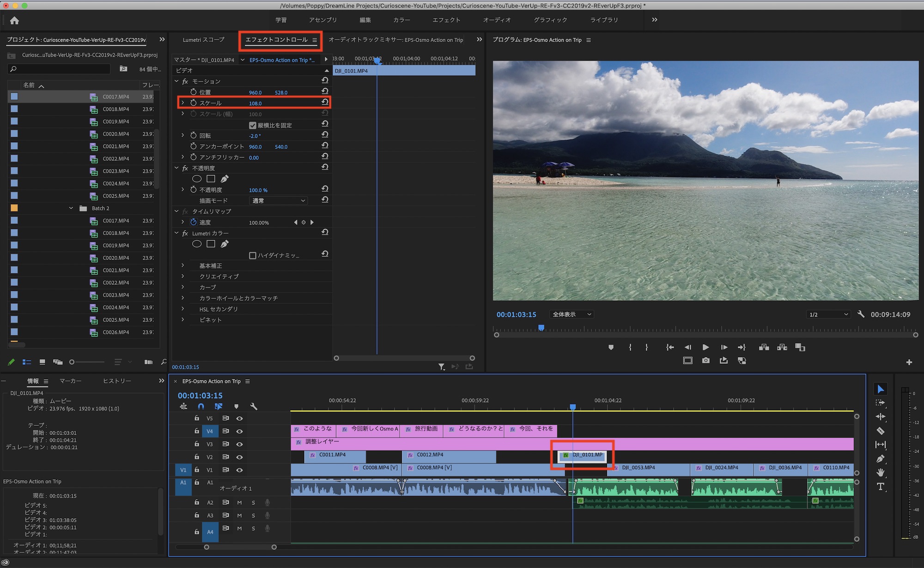Click the Home icon
Screen dimensions: 924x568
click(x=14, y=20)
